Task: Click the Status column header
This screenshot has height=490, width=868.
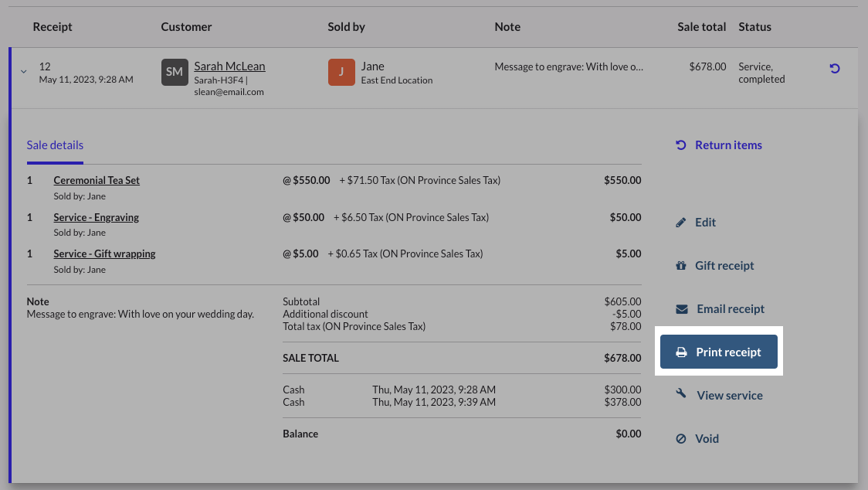Action: pos(754,27)
